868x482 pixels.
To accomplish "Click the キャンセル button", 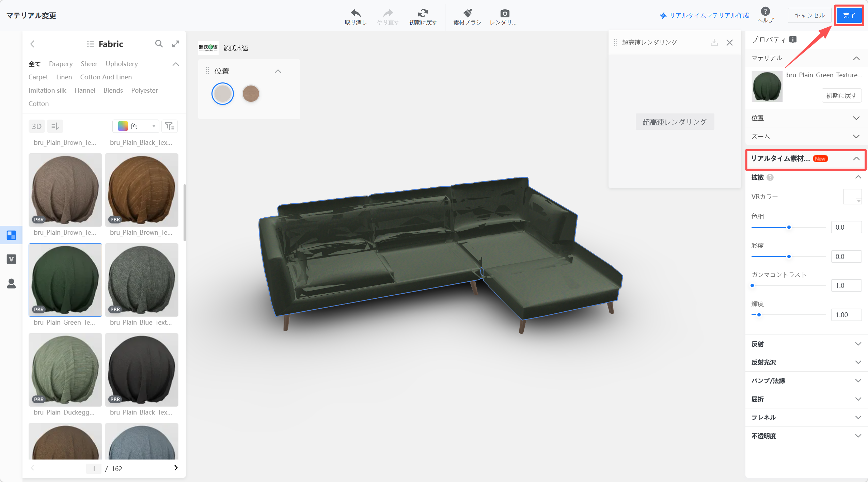I will pyautogui.click(x=809, y=15).
